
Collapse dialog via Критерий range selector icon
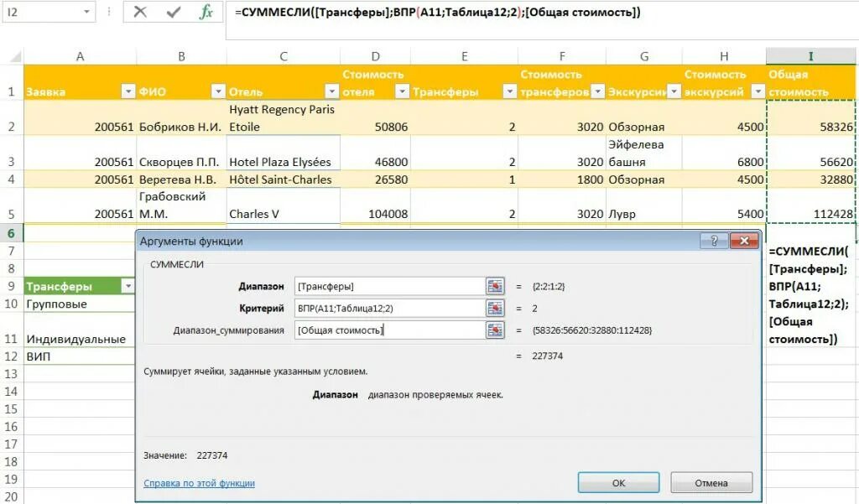point(495,308)
